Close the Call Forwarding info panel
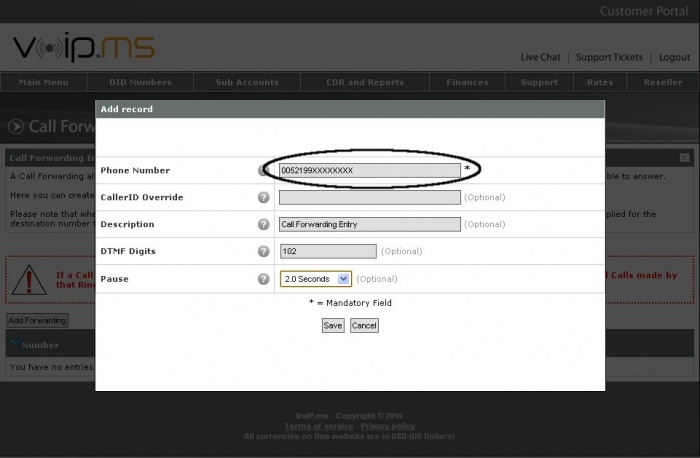Viewport: 700px width, 458px height. (x=684, y=158)
